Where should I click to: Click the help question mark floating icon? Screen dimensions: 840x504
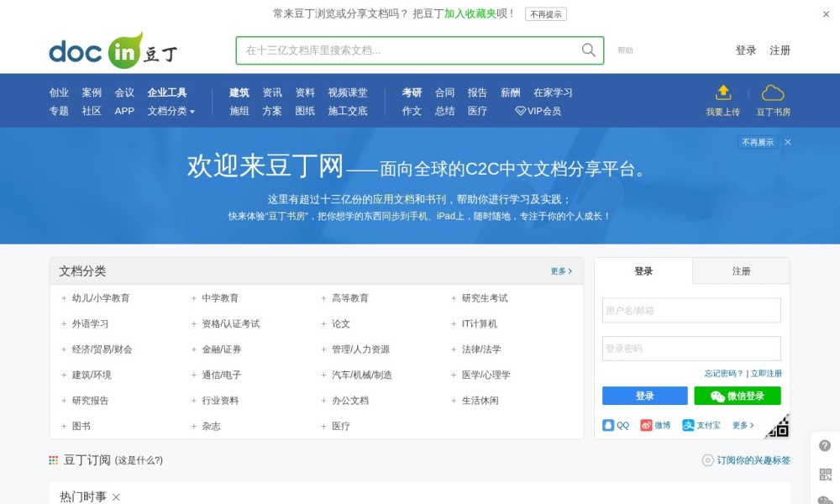[x=825, y=445]
